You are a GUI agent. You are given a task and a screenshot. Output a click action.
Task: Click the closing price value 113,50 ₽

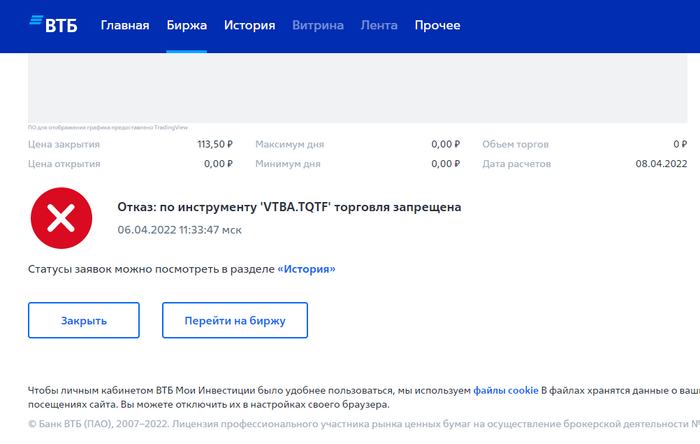point(215,144)
